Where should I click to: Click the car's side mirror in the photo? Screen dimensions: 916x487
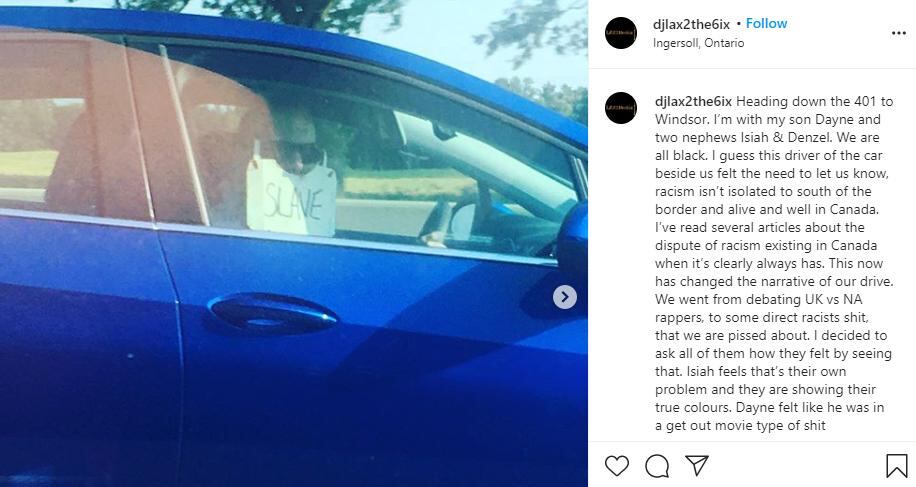tap(574, 239)
